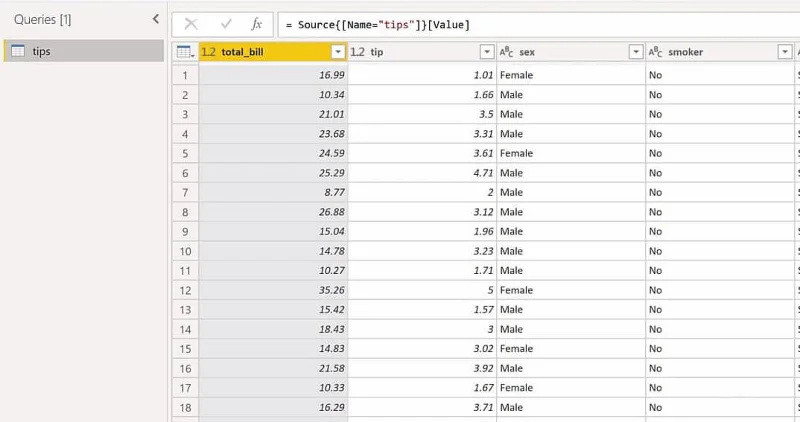Viewport: 800px width, 422px height.
Task: Click smoker column ABC type icon
Action: coord(656,52)
